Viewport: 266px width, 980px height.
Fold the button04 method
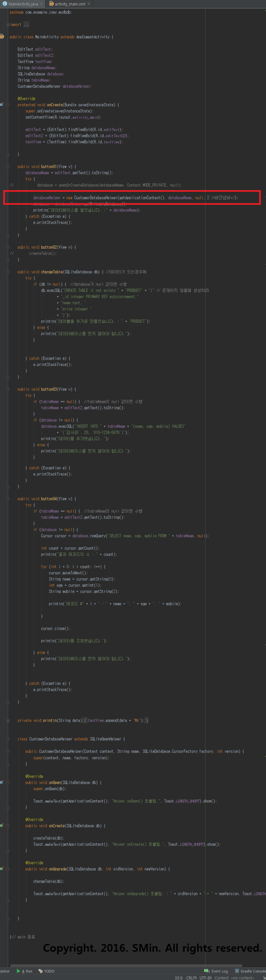tap(8, 499)
